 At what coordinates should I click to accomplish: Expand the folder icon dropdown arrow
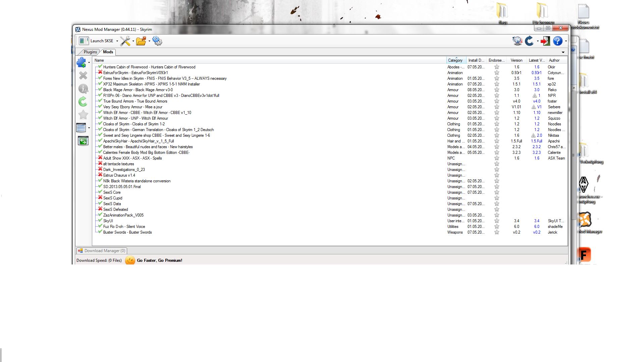coord(149,41)
